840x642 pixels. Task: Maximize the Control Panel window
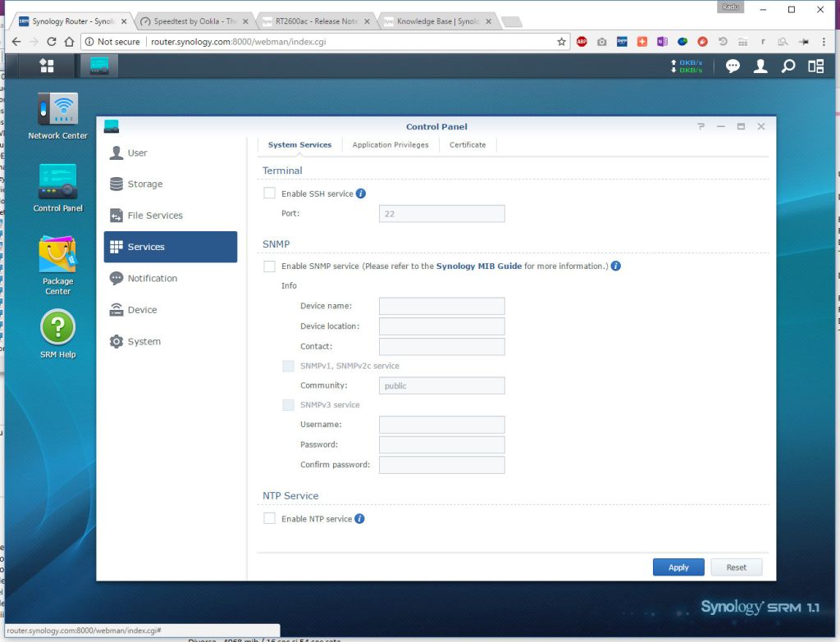(x=741, y=126)
